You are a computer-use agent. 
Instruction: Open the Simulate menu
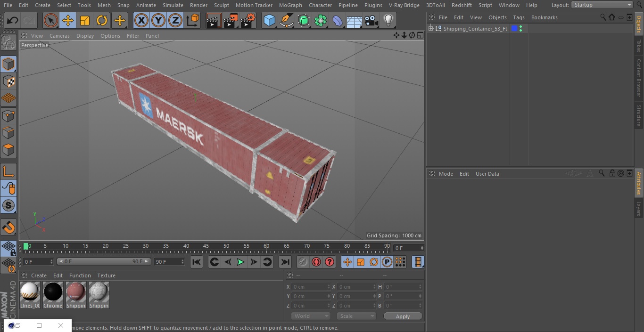click(x=173, y=5)
